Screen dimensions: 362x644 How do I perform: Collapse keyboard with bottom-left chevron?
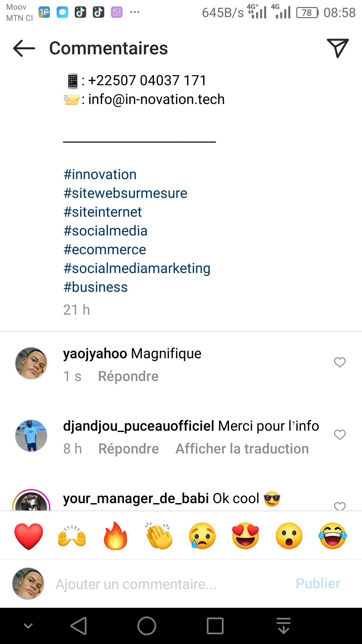tap(28, 626)
